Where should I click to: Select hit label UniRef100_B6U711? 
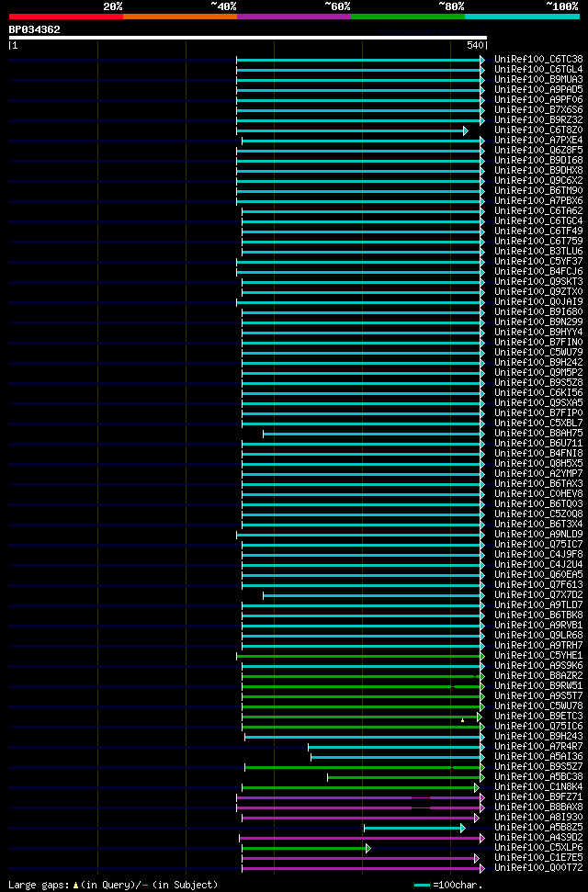[538, 445]
